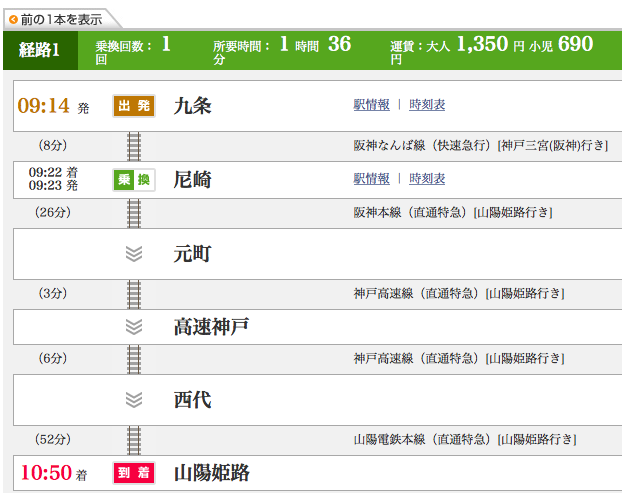This screenshot has width=622, height=493.
Task: Click the child fare 690
Action: 575,44
